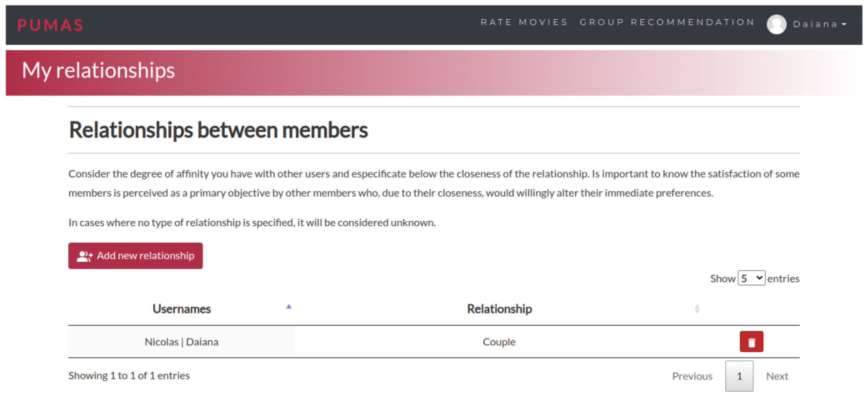868x398 pixels.
Task: Click the Couple relationship cell
Action: pos(499,342)
